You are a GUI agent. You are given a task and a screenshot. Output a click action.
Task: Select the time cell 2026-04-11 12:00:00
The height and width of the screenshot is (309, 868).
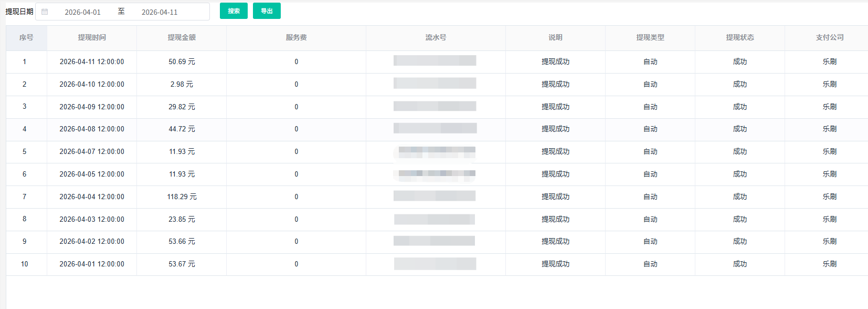pos(92,62)
